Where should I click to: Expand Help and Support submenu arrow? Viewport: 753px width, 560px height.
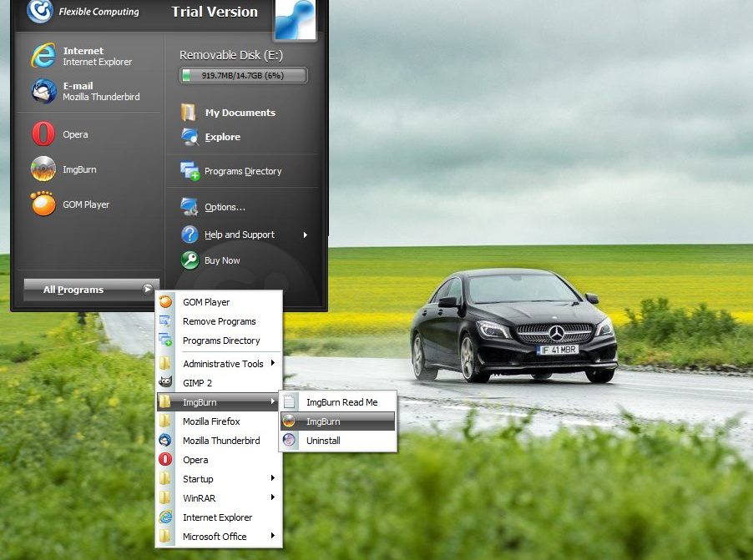(305, 235)
